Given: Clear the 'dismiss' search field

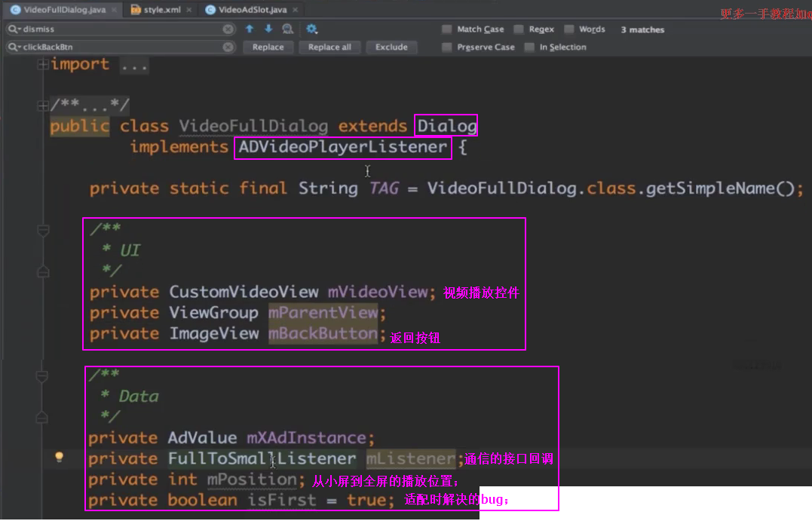Looking at the screenshot, I should (x=228, y=29).
